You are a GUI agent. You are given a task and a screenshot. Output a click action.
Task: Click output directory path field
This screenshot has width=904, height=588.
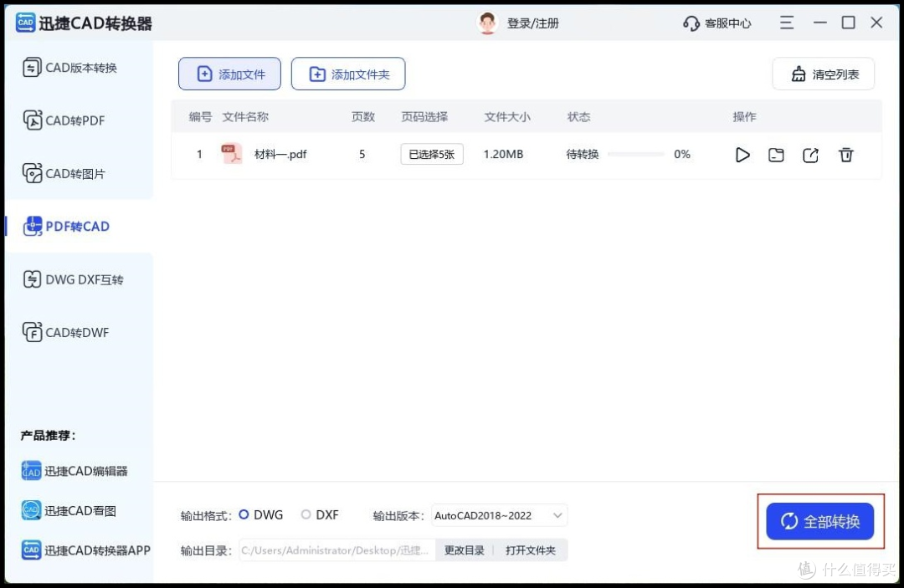point(337,550)
